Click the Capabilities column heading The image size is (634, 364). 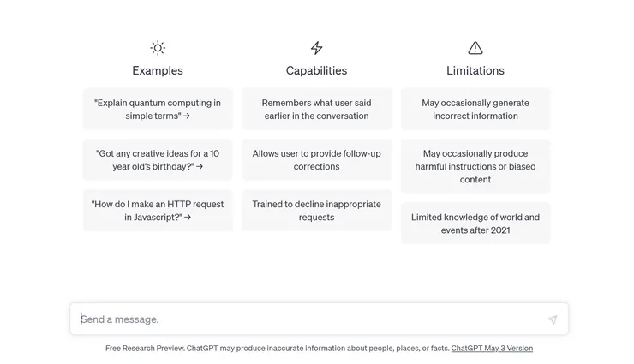317,70
